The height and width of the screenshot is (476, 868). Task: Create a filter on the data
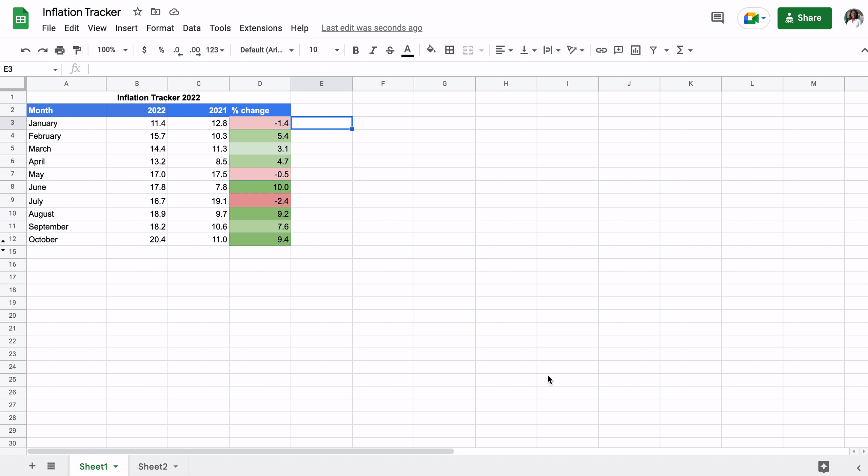point(653,50)
